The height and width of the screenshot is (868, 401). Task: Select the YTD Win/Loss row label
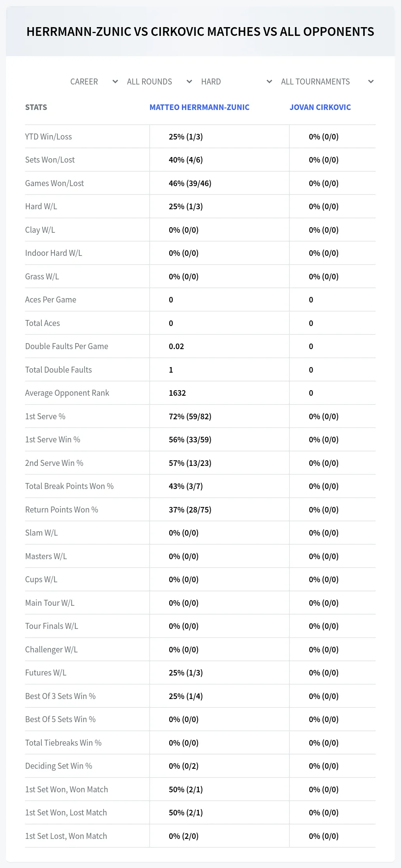pos(49,137)
